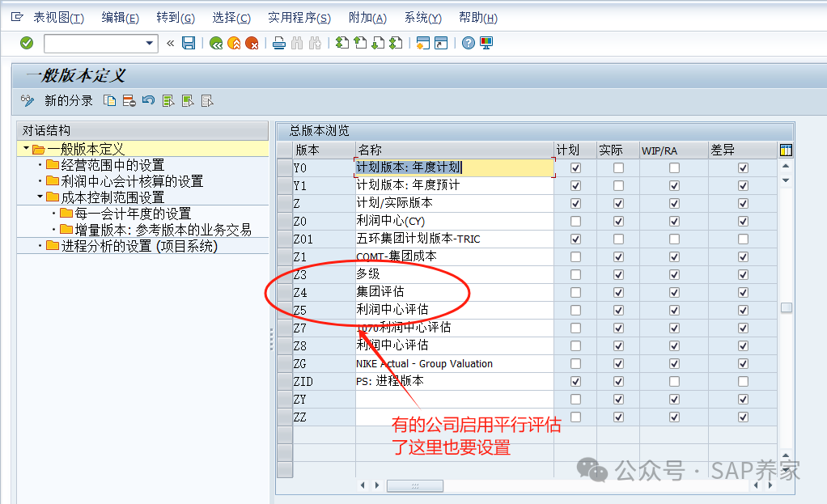Screen dimensions: 827x504
Task: Click the Copy As icon
Action: pyautogui.click(x=110, y=100)
